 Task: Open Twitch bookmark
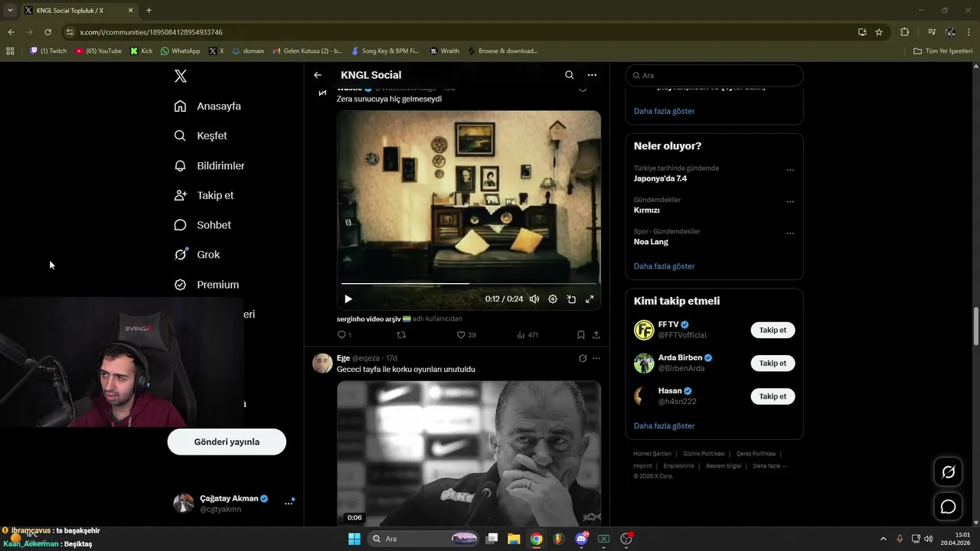pos(48,51)
